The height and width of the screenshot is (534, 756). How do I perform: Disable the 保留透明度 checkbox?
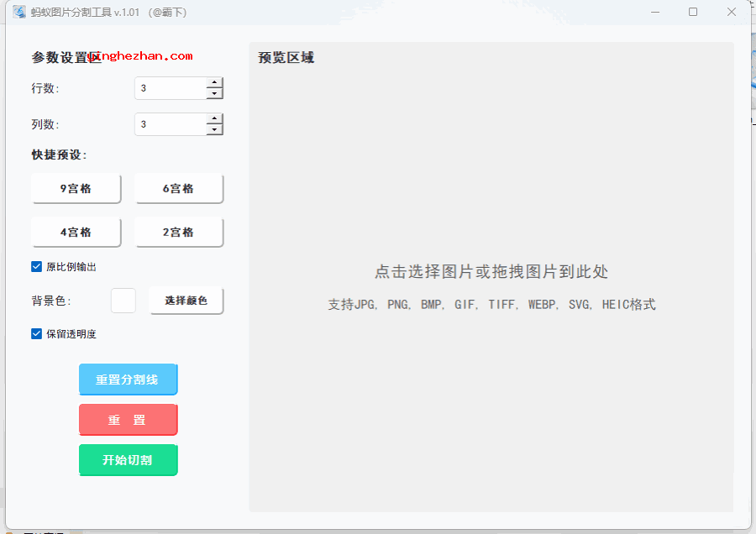(36, 333)
